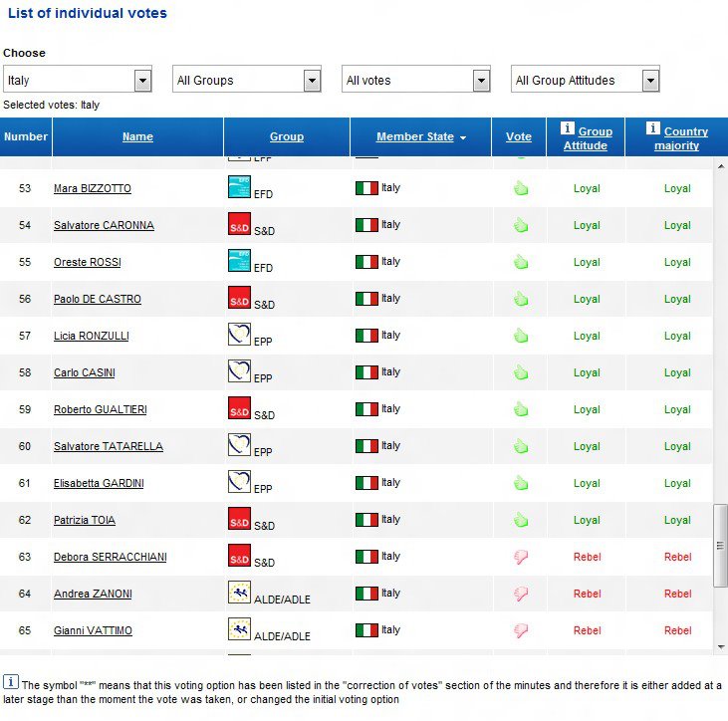Screen dimensions: 728x721
Task: Open the All votes filter dropdown
Action: coord(481,81)
